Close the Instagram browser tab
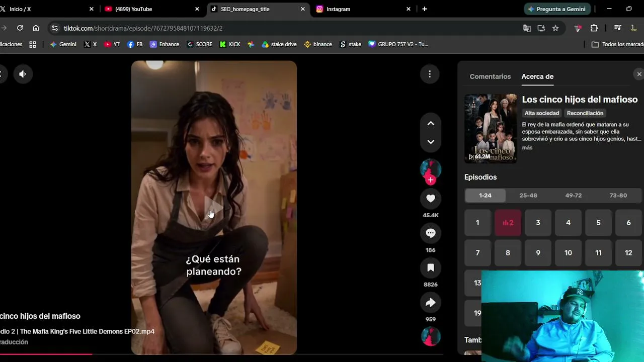The image size is (644, 362). (409, 9)
